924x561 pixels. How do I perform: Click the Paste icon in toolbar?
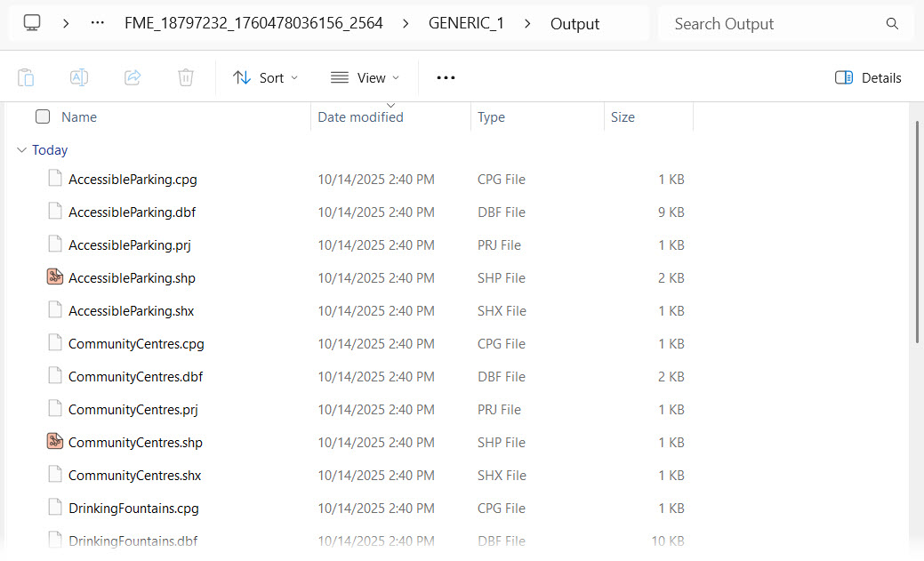[27, 77]
